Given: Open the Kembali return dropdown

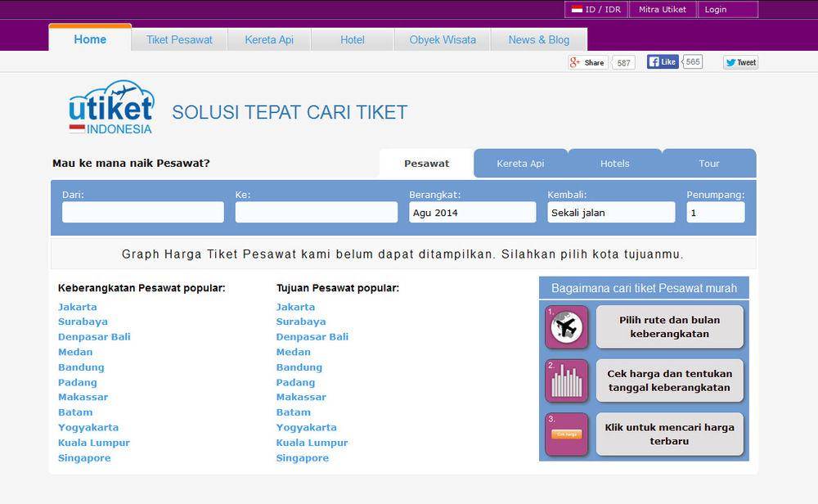Looking at the screenshot, I should coord(611,213).
